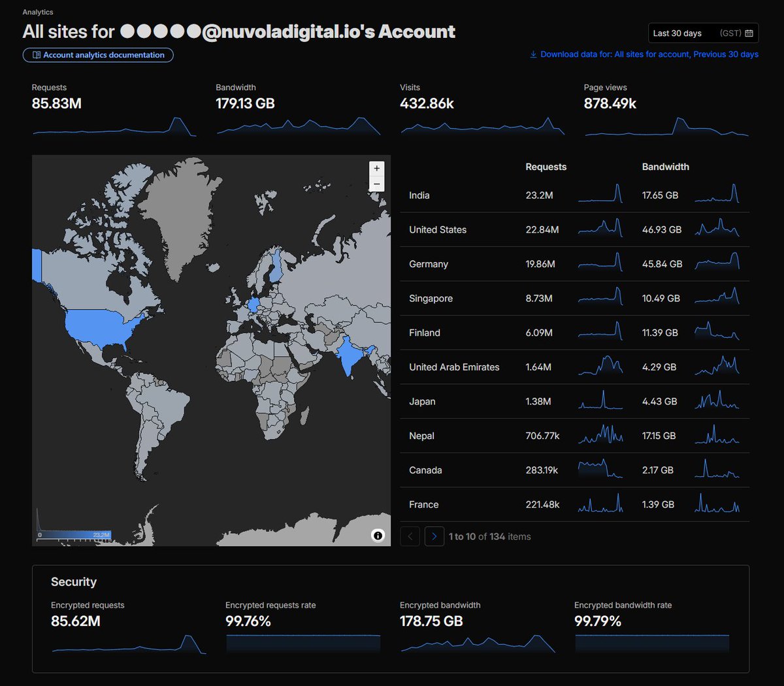
Task: Open the map info icon
Action: pos(378,536)
